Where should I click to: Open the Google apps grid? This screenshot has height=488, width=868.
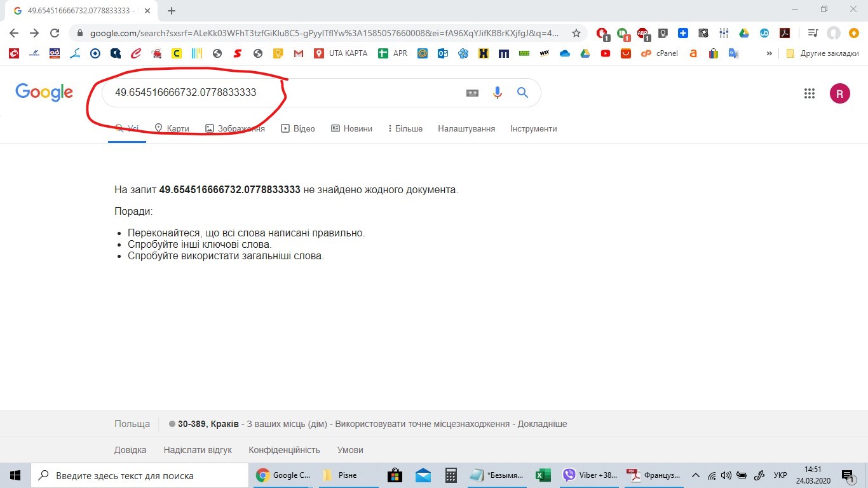(809, 93)
